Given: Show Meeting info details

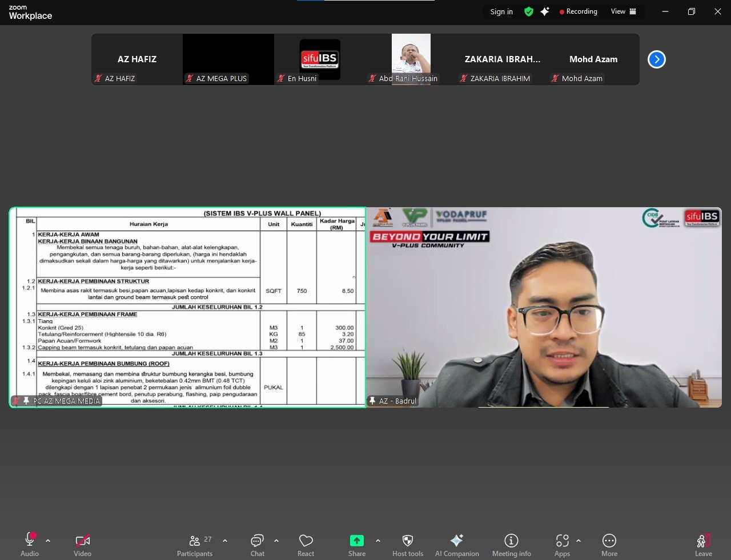Looking at the screenshot, I should point(512,545).
